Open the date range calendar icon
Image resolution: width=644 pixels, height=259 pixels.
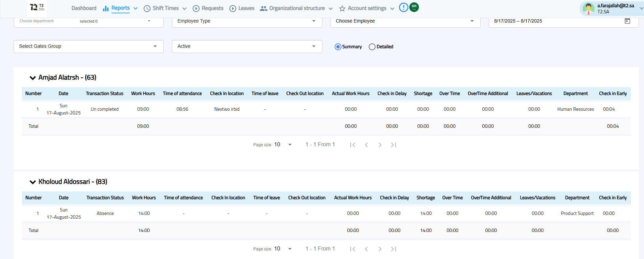(627, 21)
